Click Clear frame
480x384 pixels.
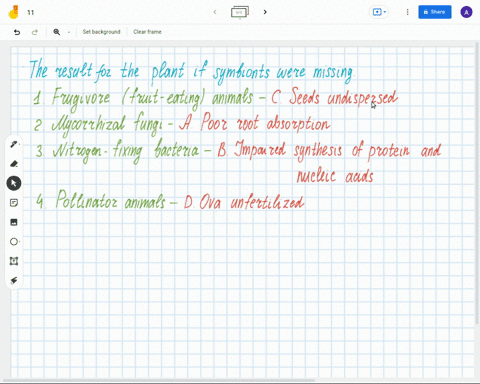[147, 32]
